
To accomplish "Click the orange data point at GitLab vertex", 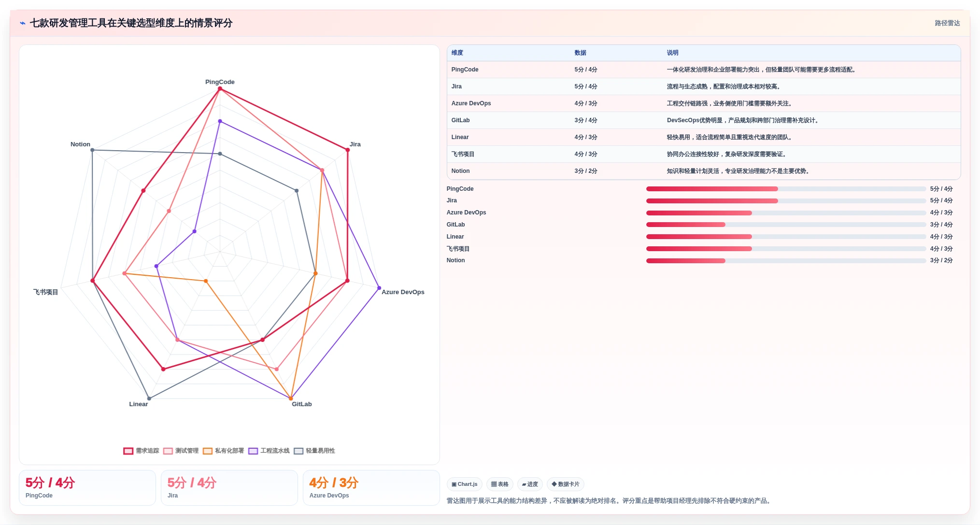I will [x=291, y=398].
